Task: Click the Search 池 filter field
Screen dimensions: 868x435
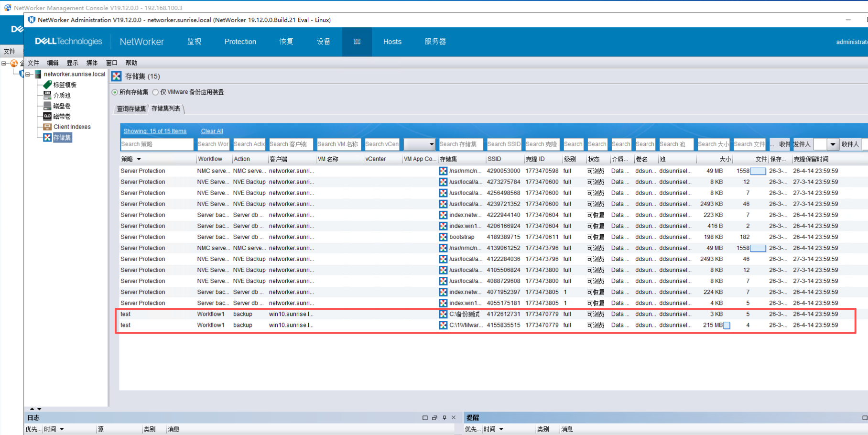Action: (676, 144)
